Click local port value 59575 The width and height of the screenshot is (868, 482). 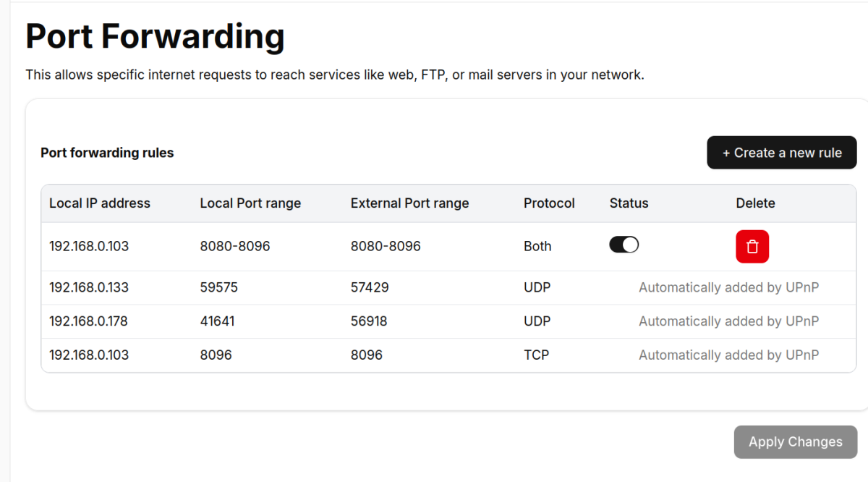[x=219, y=287]
